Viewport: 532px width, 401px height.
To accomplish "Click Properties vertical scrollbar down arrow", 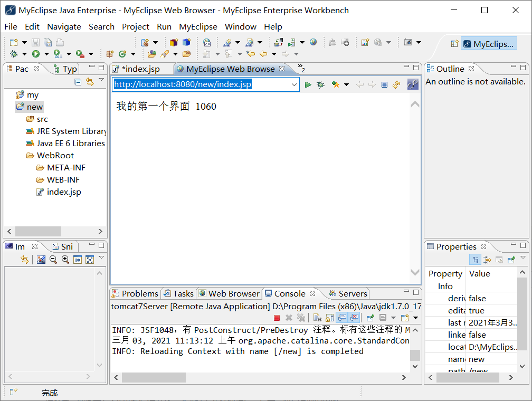I will (522, 366).
